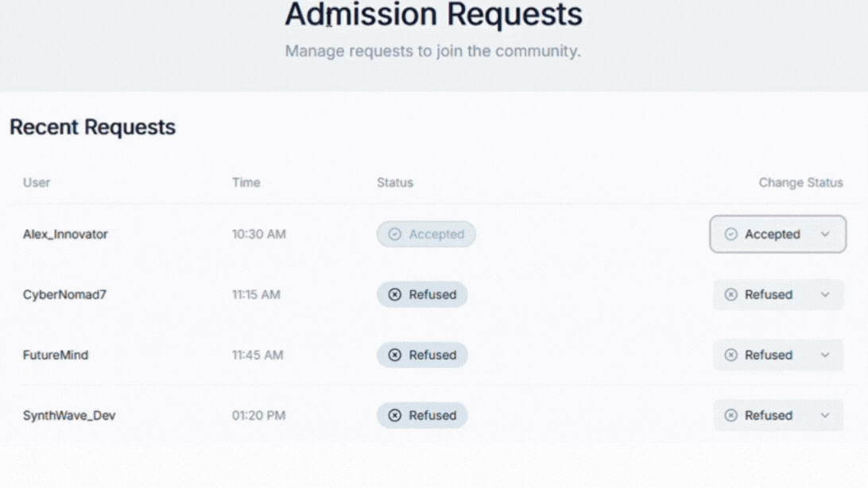
Task: Click the Change Status column header
Action: tap(800, 183)
